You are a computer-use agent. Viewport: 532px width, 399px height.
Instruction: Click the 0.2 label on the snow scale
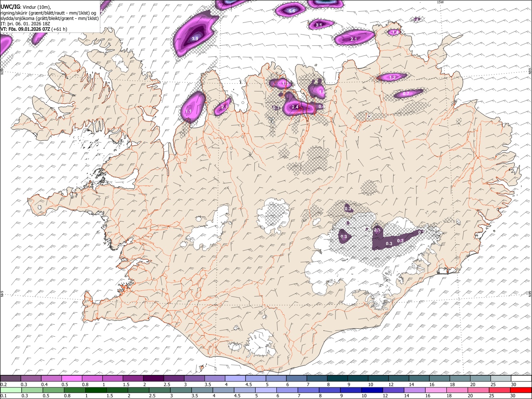tap(4, 384)
